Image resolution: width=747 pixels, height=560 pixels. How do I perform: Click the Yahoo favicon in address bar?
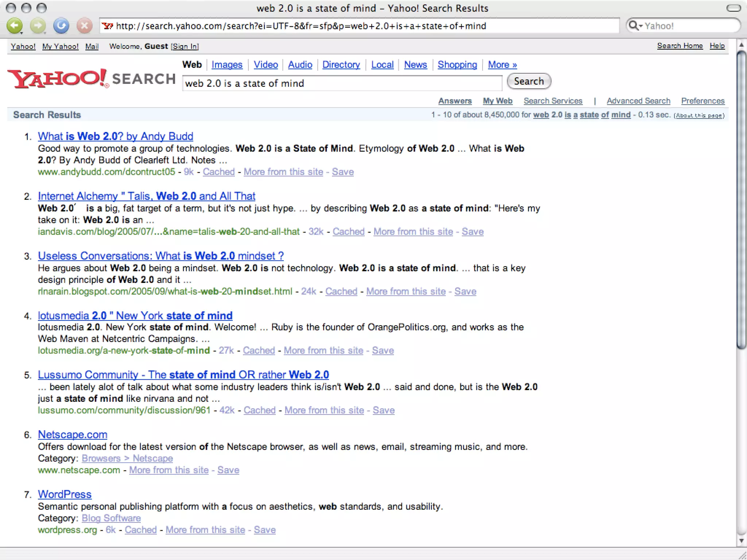pyautogui.click(x=107, y=26)
